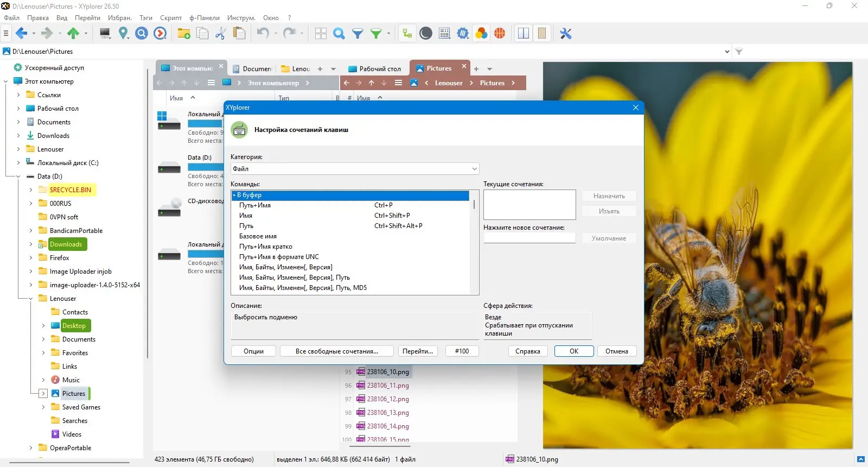The height and width of the screenshot is (467, 868).
Task: Confirm the dialog with OK
Action: click(x=574, y=351)
